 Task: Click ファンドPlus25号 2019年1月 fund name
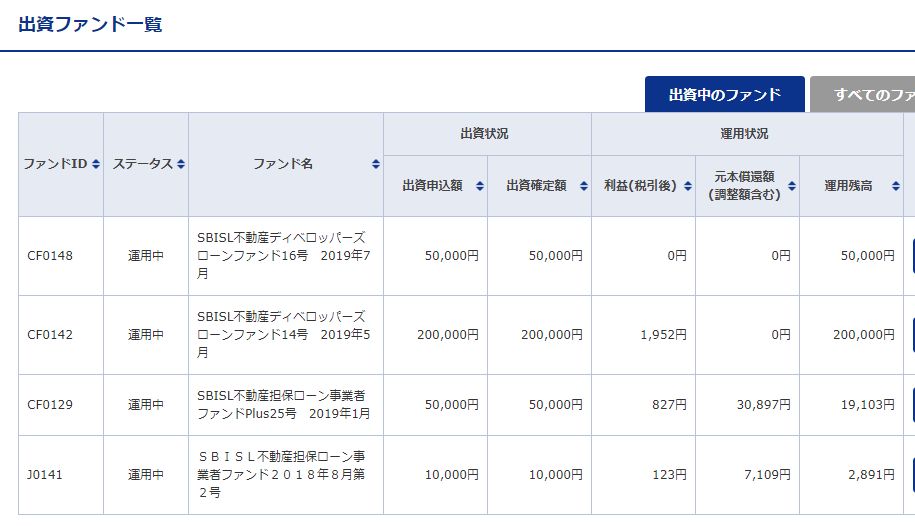tap(284, 405)
